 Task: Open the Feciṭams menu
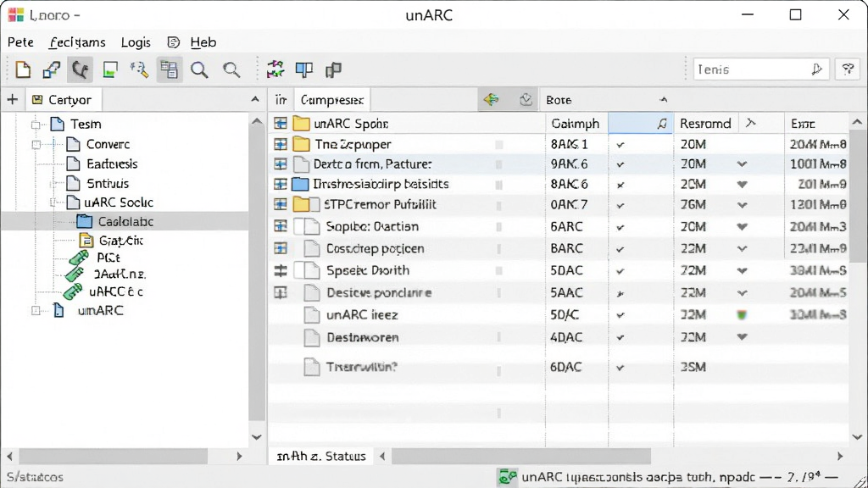pos(77,42)
